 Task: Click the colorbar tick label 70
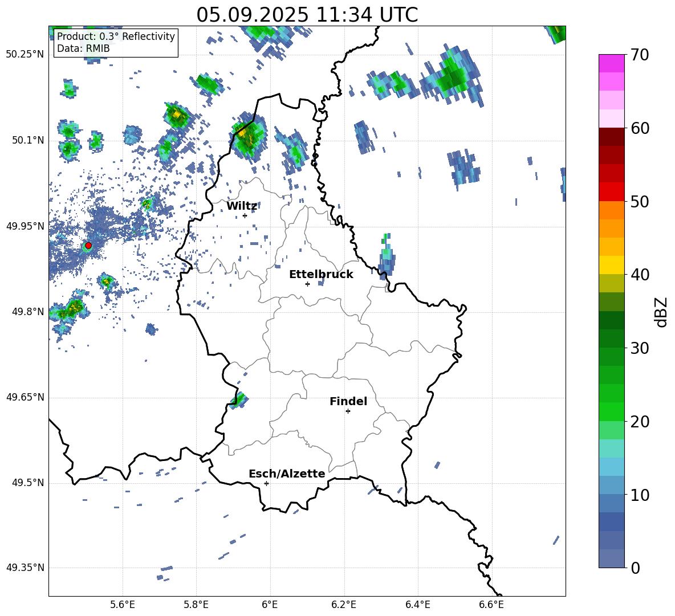point(640,55)
